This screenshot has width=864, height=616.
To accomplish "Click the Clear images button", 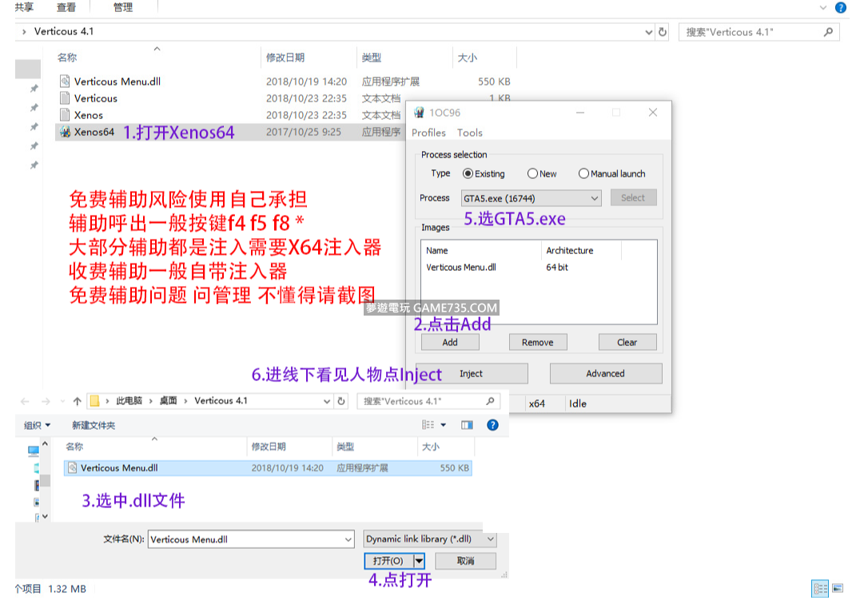I will point(627,342).
